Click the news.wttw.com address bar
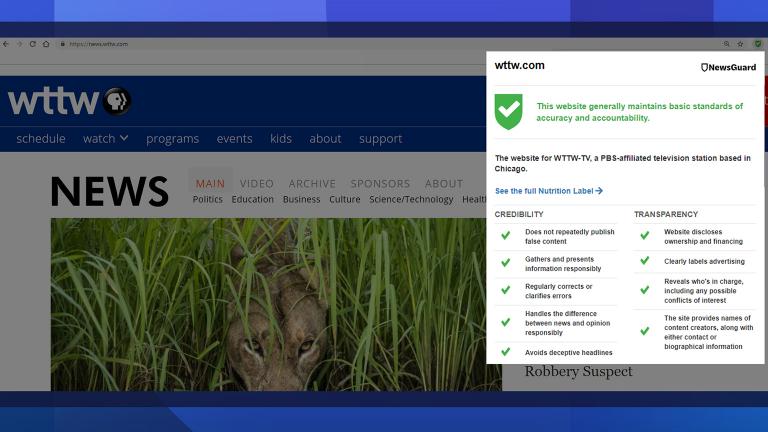Screen dimensions: 768x432 [x=98, y=44]
